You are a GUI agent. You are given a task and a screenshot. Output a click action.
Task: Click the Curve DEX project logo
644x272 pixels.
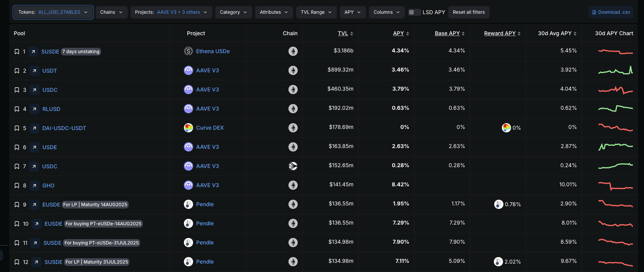coord(188,128)
